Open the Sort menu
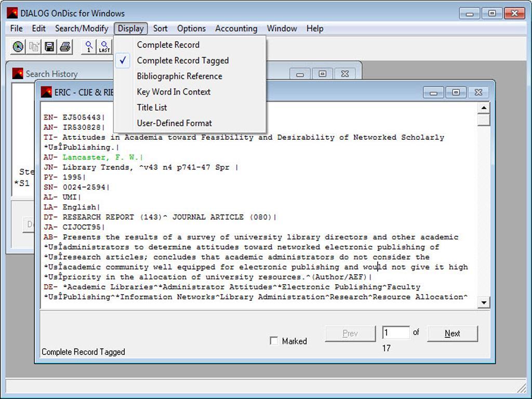Image resolution: width=532 pixels, height=399 pixels. 160,29
